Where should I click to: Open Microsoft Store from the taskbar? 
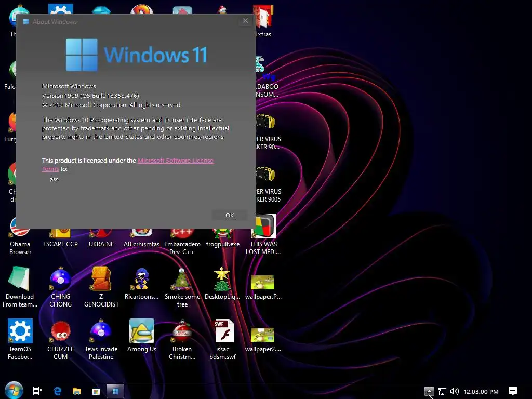pyautogui.click(x=96, y=391)
